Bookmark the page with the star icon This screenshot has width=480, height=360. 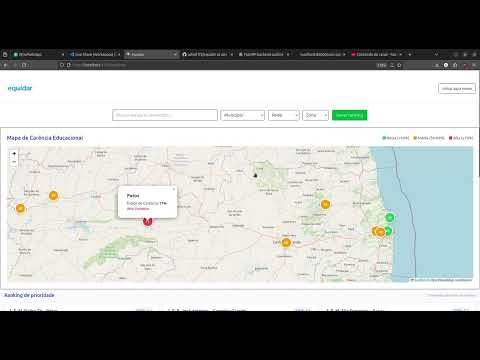tap(399, 65)
